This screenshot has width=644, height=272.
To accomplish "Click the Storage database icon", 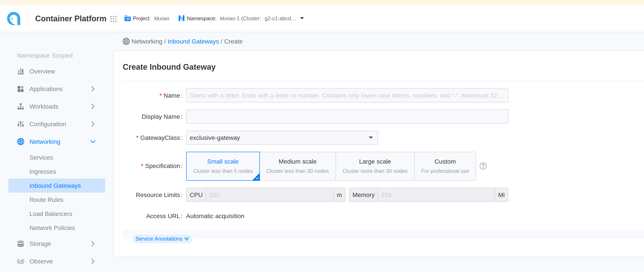I will 20,244.
